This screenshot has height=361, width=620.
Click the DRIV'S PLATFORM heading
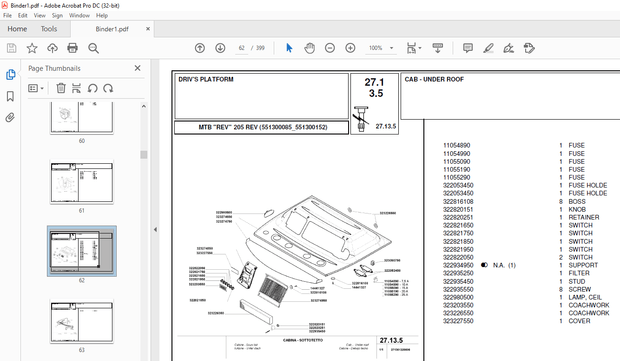[206, 79]
